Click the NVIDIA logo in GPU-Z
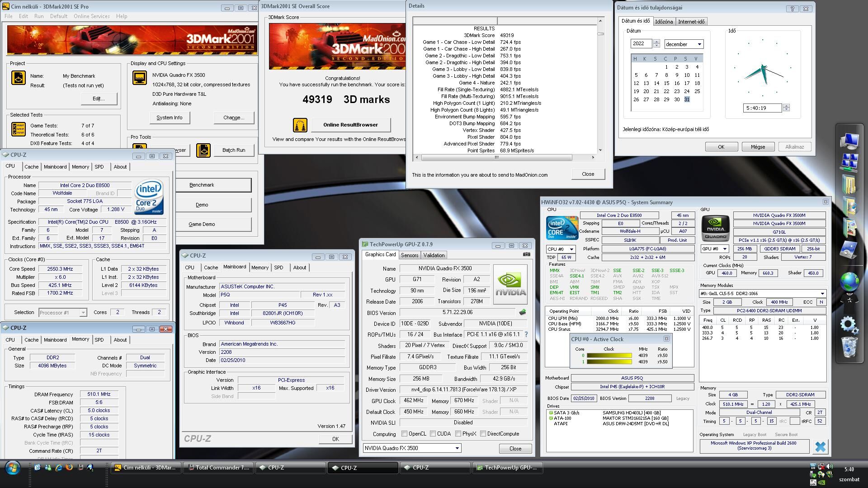The image size is (868, 488). point(510,284)
